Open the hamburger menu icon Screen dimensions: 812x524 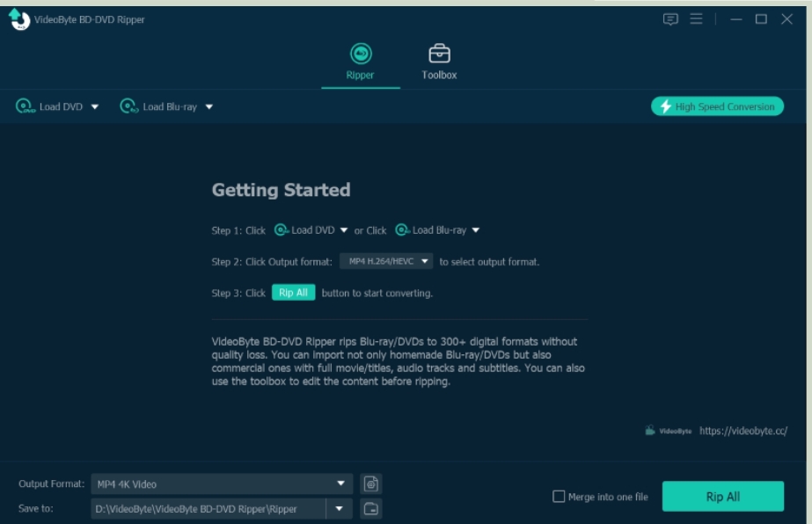click(696, 19)
